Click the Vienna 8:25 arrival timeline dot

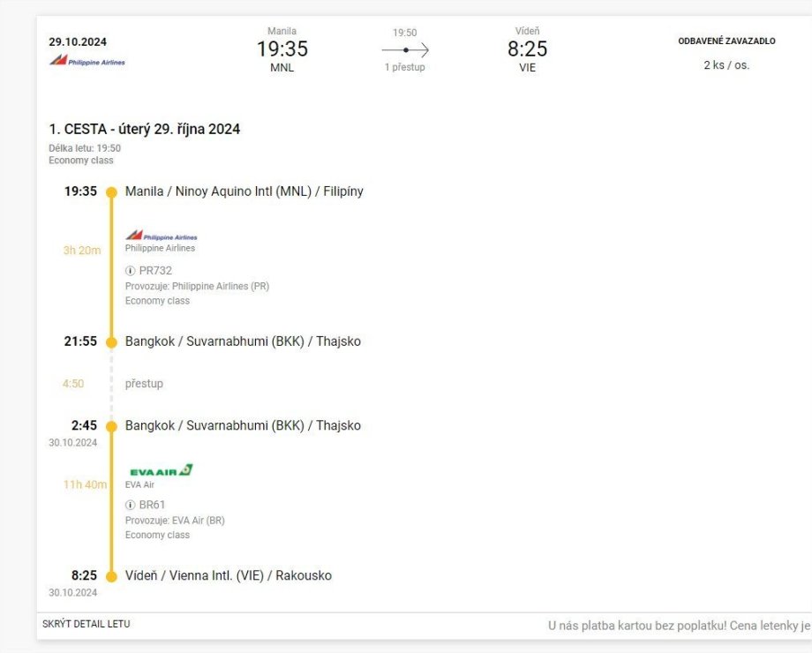[x=111, y=576]
